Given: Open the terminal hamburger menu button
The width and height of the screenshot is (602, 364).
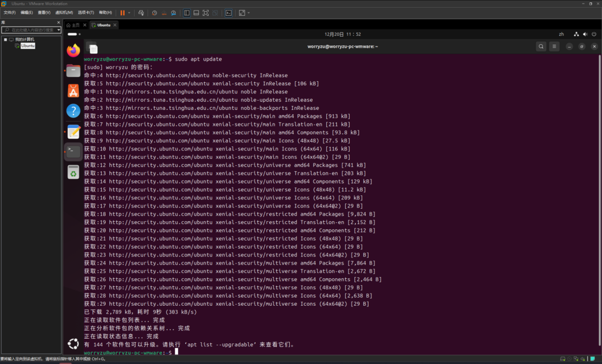Looking at the screenshot, I should pos(556,46).
